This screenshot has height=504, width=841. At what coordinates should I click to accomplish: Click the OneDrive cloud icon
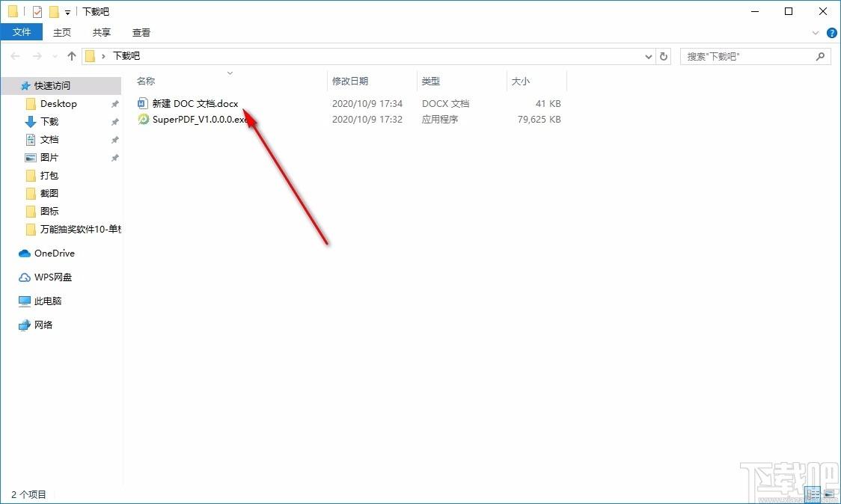pos(25,253)
